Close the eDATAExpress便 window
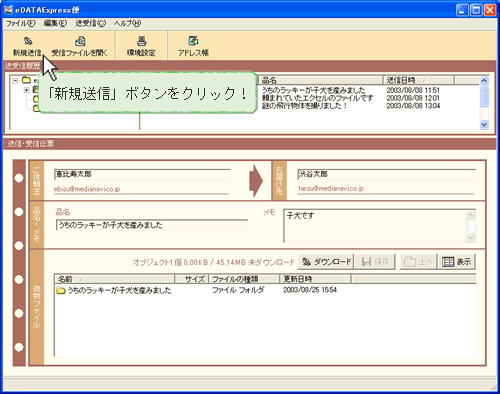500x394 pixels. click(x=490, y=10)
